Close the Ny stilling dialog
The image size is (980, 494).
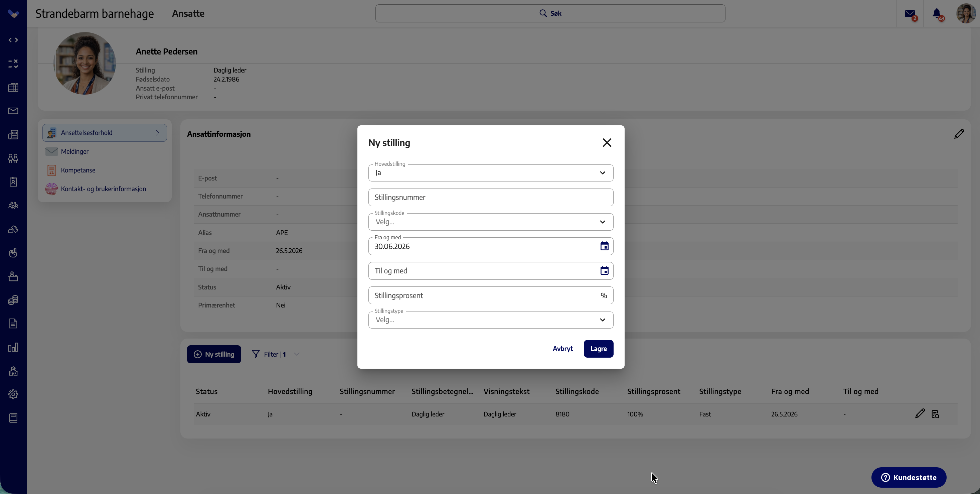(607, 143)
